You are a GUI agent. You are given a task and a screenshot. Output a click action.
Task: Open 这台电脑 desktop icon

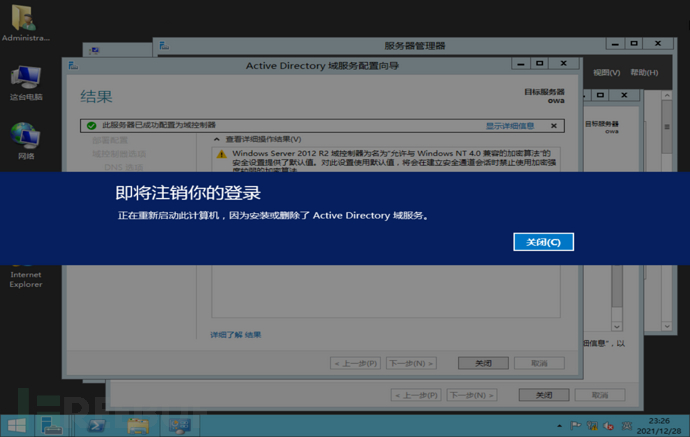[26, 83]
